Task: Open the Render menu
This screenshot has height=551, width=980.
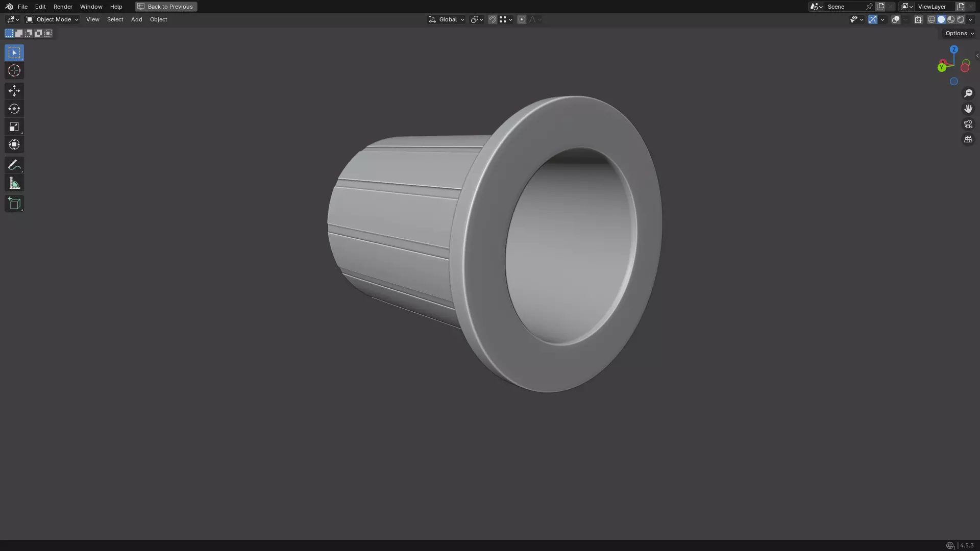Action: click(63, 7)
